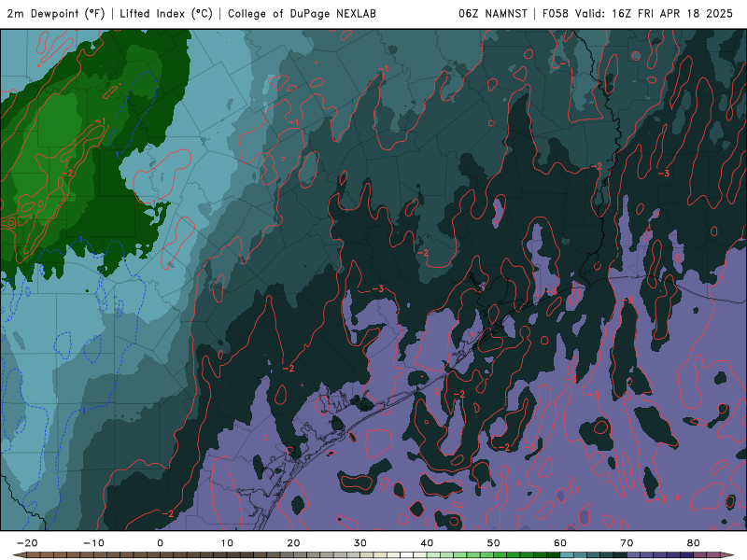This screenshot has height=560, width=747.
Task: Click the '30' color bar label
Action: point(360,543)
